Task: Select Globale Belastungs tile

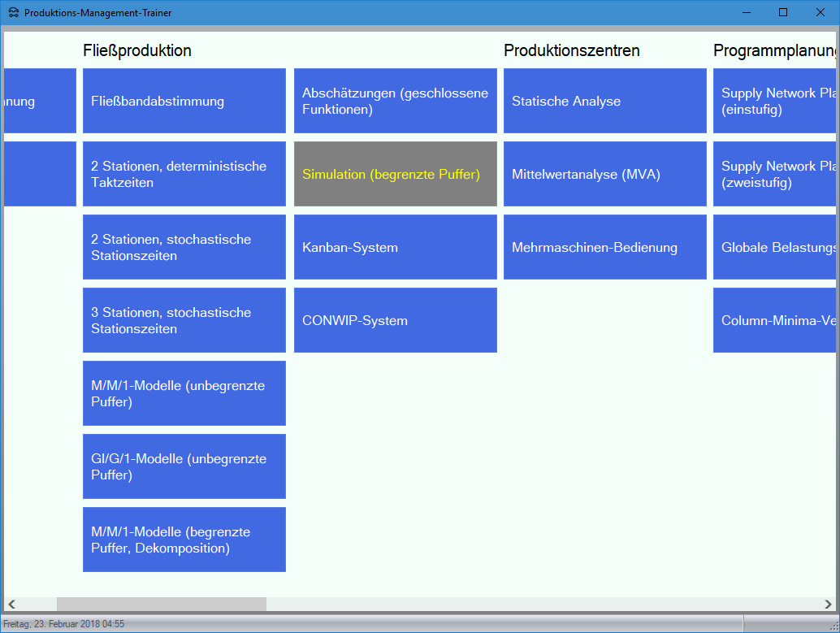Action: 775,247
